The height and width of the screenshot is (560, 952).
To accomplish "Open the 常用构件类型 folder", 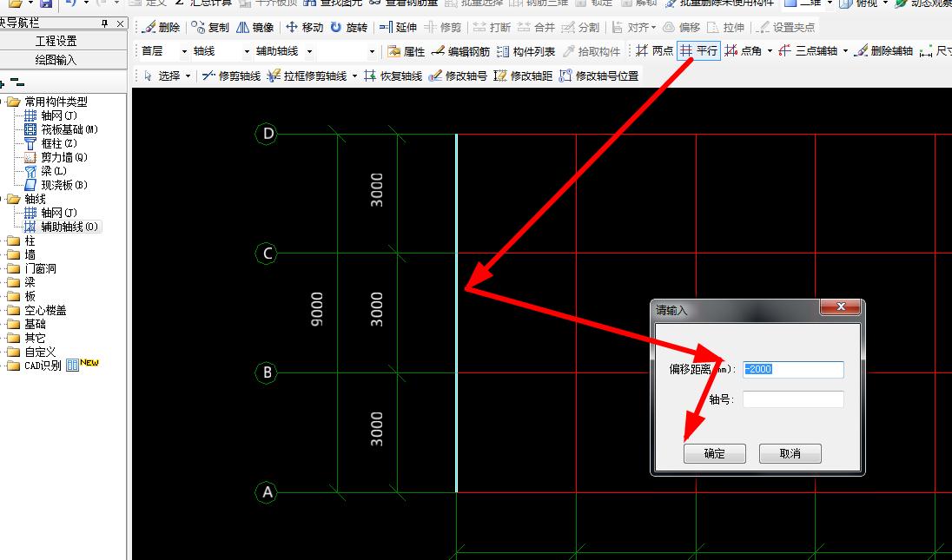I will point(48,102).
